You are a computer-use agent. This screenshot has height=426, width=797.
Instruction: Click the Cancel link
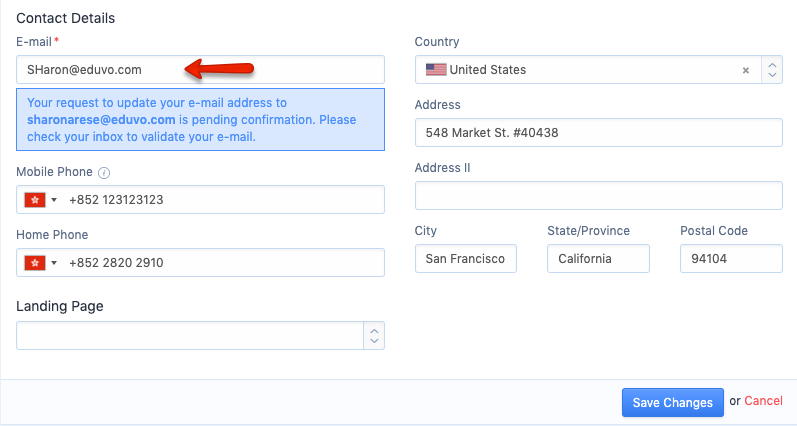point(764,401)
